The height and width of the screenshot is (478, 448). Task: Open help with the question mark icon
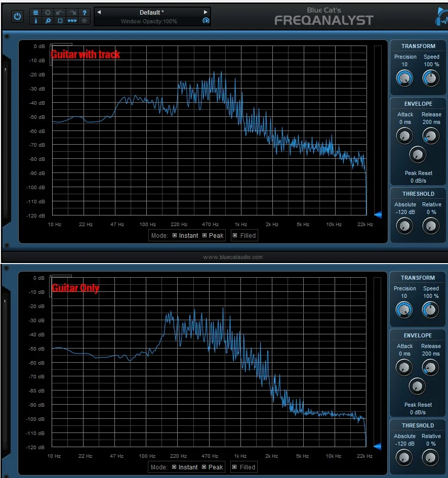point(85,13)
